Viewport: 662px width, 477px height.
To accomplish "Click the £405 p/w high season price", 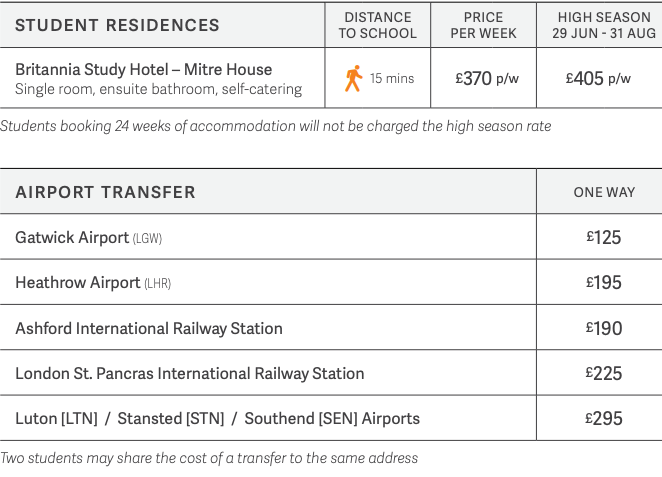I will click(598, 79).
